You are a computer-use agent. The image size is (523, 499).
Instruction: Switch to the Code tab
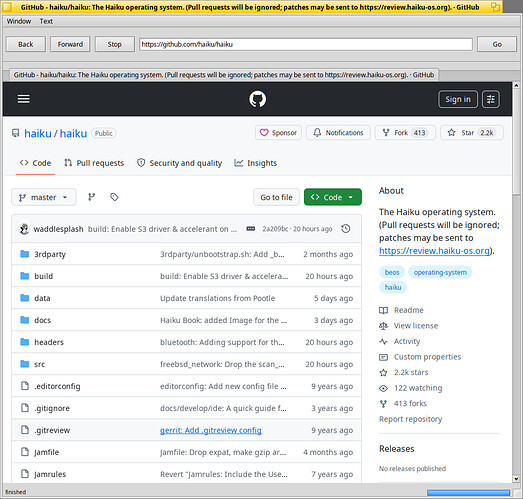35,163
